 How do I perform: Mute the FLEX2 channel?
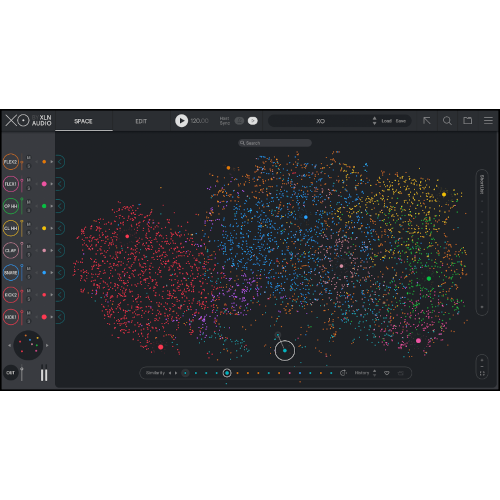(29, 158)
